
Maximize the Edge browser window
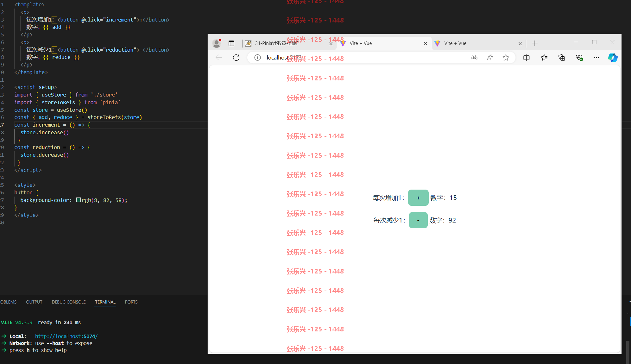click(x=594, y=42)
